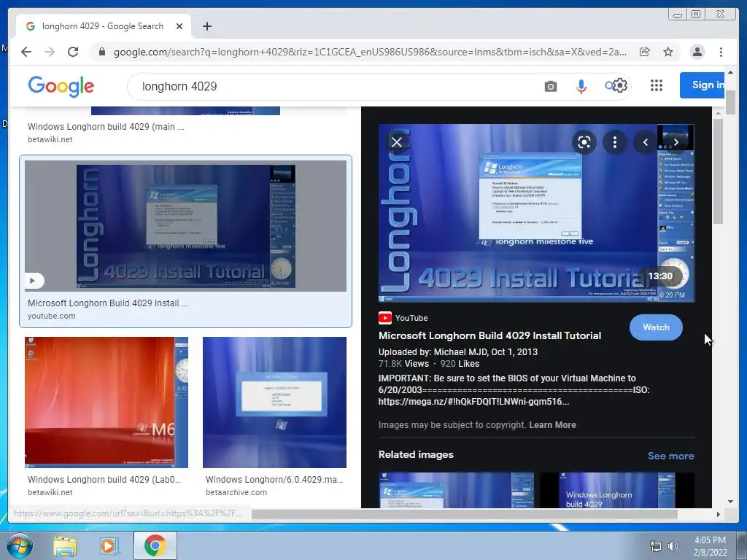Close the image preview panel

point(397,142)
